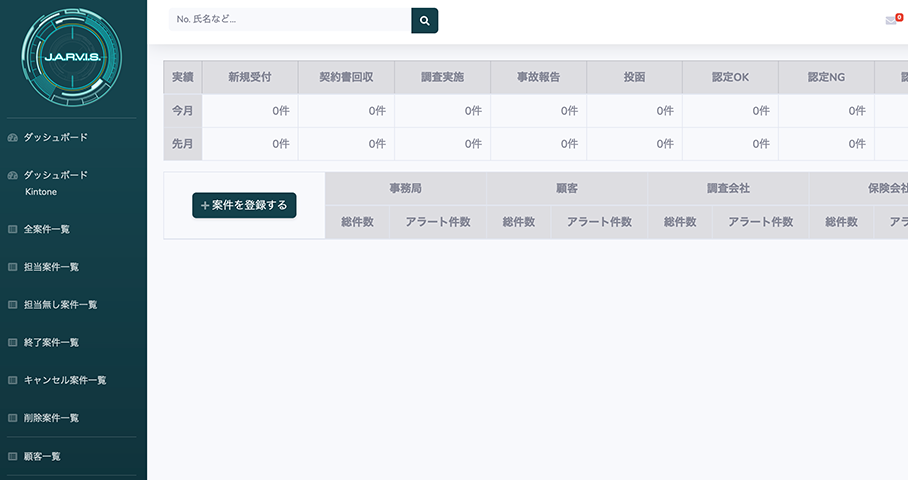Click the 新規受付 column header
This screenshot has height=480, width=908.
(x=250, y=78)
